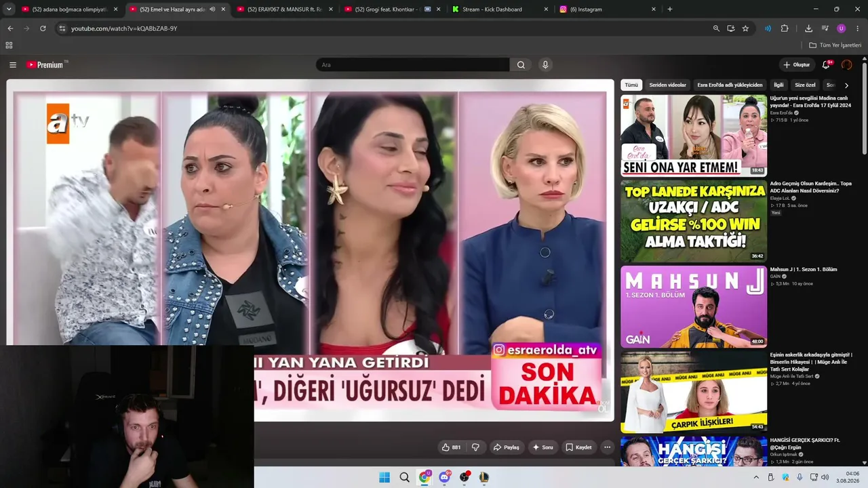Open the YouTube account avatar menu
868x488 pixels.
click(x=846, y=65)
